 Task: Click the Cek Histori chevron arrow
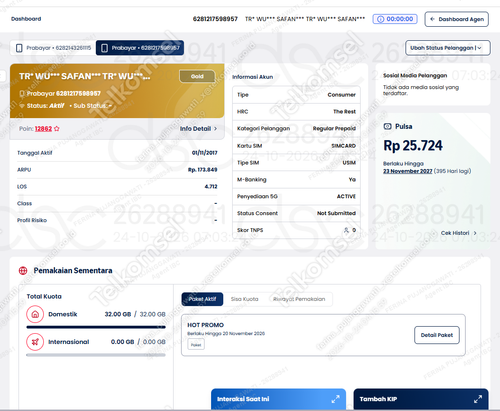point(475,233)
